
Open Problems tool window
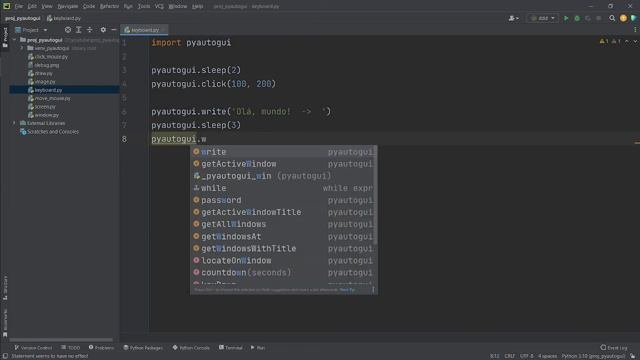tap(101, 348)
